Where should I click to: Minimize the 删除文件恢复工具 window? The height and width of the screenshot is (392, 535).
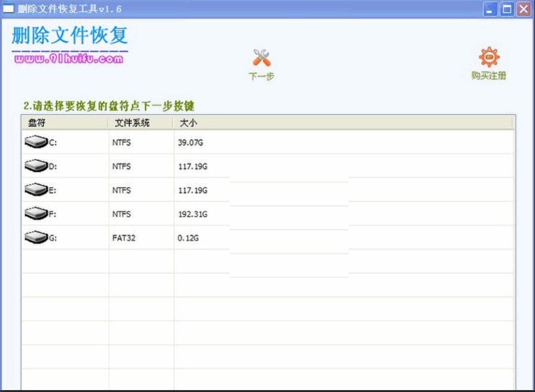point(490,9)
